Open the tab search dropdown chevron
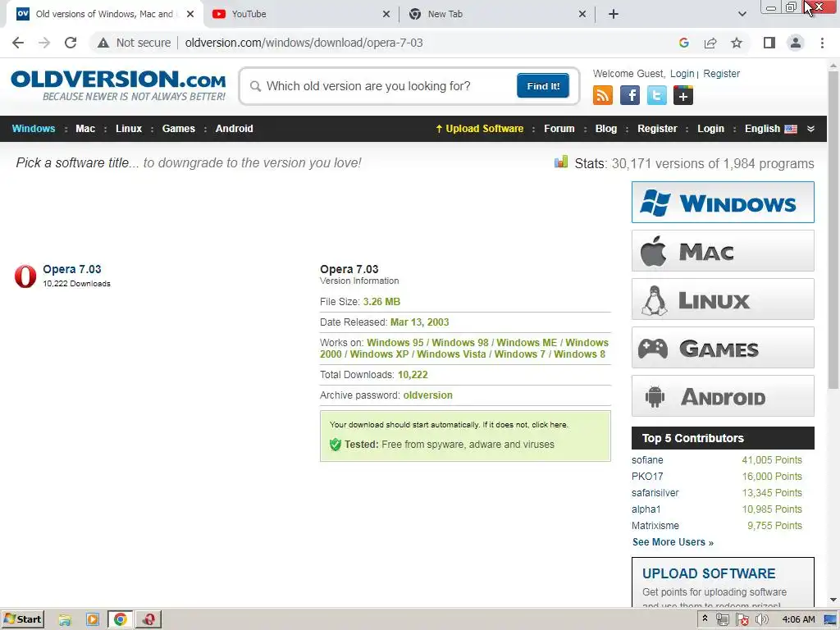The height and width of the screenshot is (630, 840). click(742, 14)
